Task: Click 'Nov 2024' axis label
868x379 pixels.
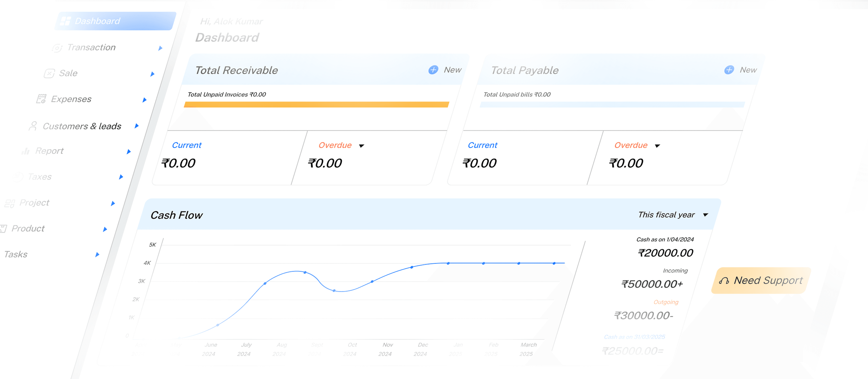Action: click(386, 349)
